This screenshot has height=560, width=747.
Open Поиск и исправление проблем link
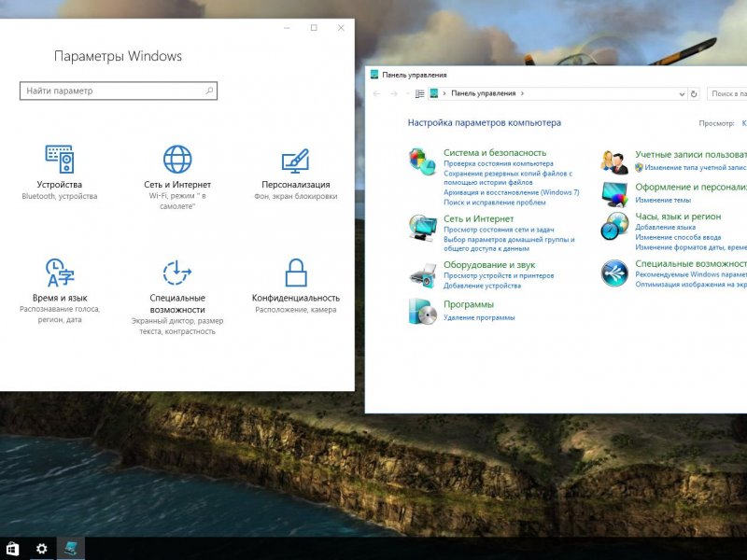click(x=495, y=203)
